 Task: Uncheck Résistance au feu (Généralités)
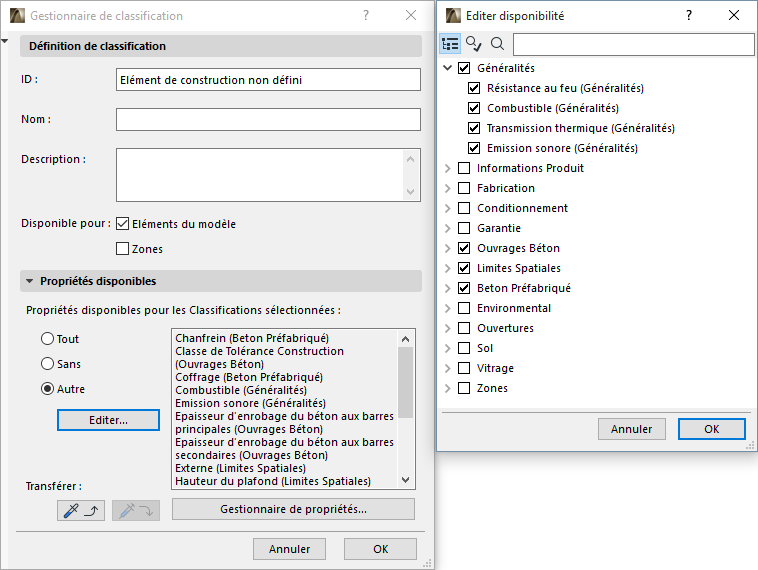(474, 88)
